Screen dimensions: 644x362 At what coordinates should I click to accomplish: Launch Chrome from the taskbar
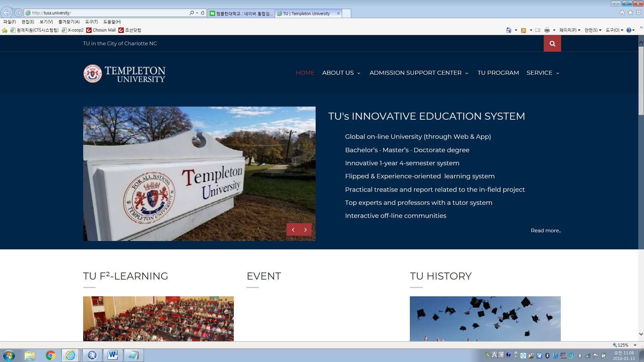[51, 355]
